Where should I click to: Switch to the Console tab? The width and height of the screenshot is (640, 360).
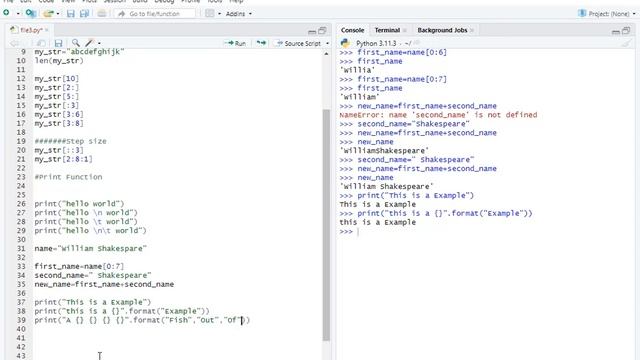coord(352,30)
